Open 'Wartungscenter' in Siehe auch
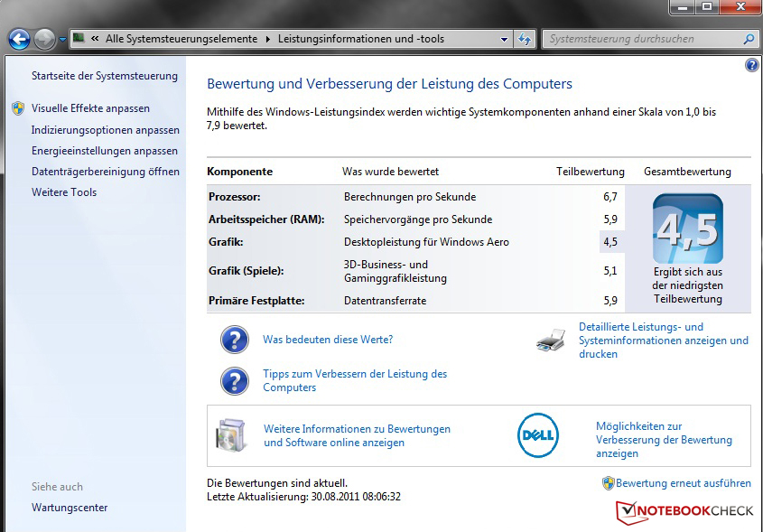The image size is (763, 532). 70,508
